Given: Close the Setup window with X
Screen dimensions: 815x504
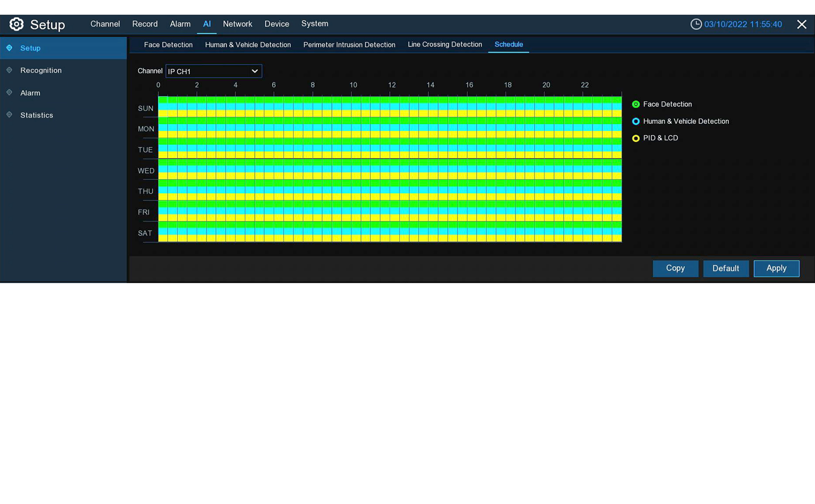Looking at the screenshot, I should click(x=801, y=24).
